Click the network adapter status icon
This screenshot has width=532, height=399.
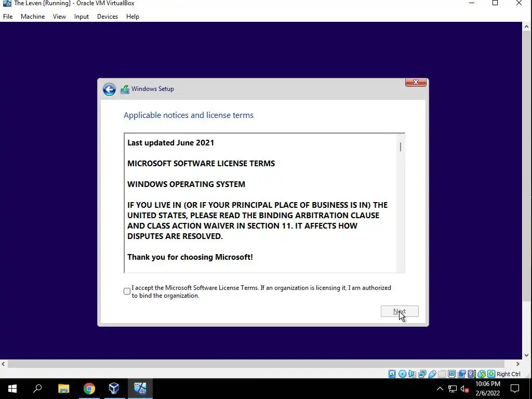click(x=422, y=374)
